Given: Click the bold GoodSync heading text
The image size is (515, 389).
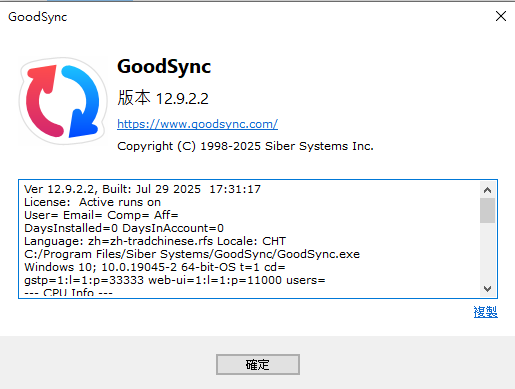Looking at the screenshot, I should click(164, 66).
